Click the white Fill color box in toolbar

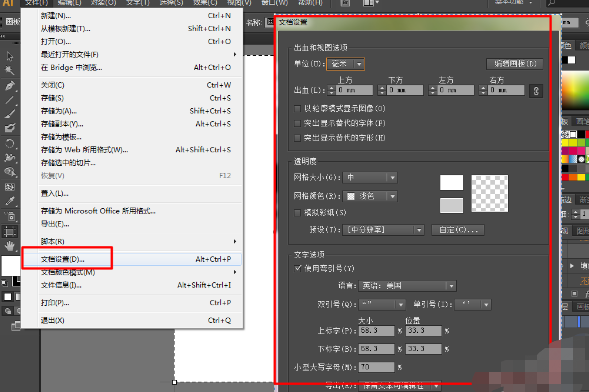(11, 266)
